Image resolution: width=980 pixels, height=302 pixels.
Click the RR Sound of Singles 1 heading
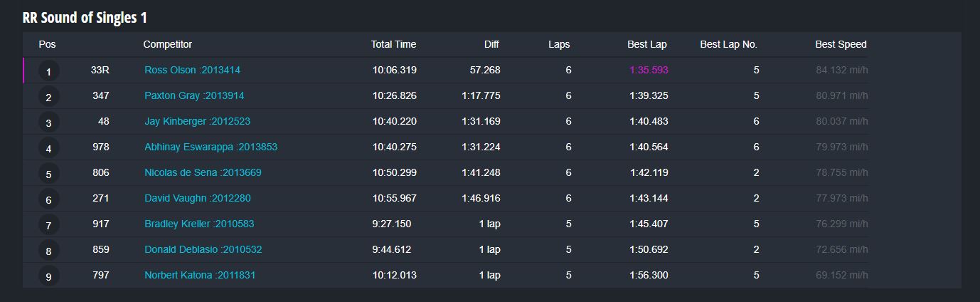85,18
